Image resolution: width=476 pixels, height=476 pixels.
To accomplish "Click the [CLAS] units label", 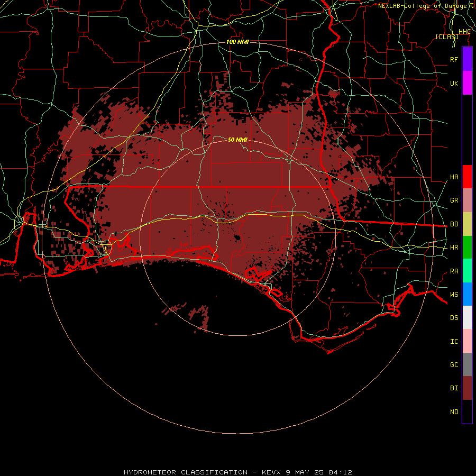I will click(447, 36).
